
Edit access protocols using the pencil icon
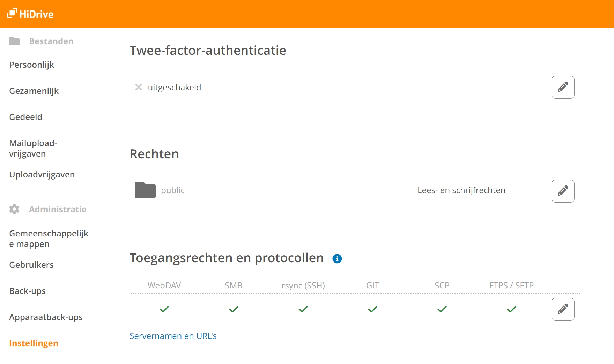pyautogui.click(x=562, y=309)
